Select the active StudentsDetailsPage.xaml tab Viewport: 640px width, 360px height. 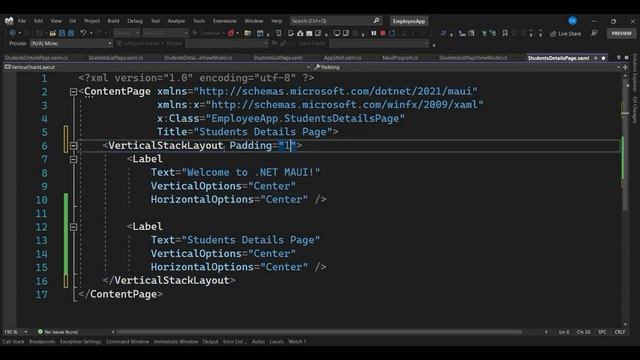pos(558,58)
